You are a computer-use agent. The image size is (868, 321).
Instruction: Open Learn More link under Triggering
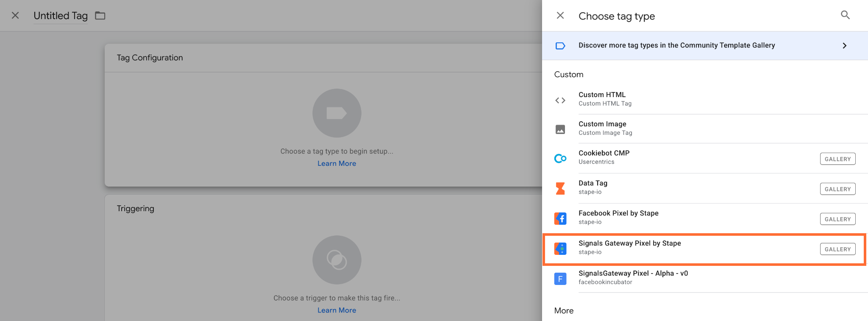click(x=337, y=310)
